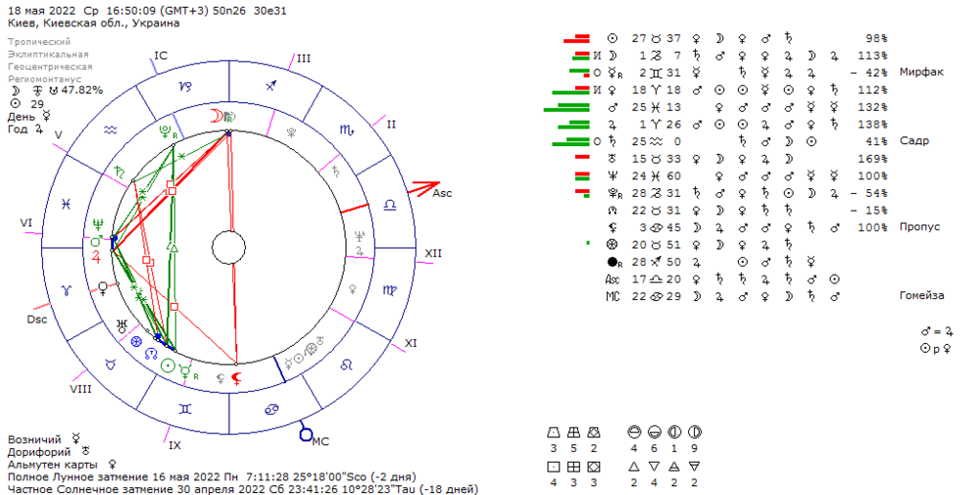Screen dimensions: 980x495
Task: Select the green Neptune glyph in the wheel
Action: (x=97, y=224)
